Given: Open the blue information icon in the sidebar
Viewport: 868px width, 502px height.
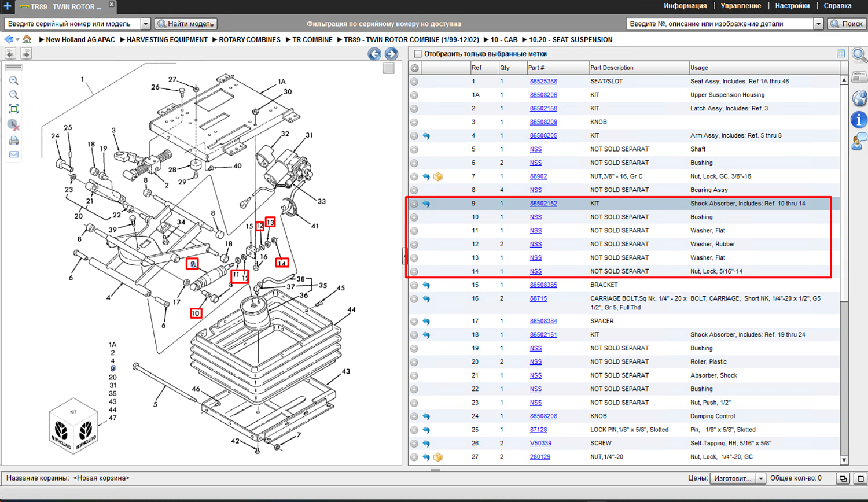Looking at the screenshot, I should pyautogui.click(x=859, y=120).
